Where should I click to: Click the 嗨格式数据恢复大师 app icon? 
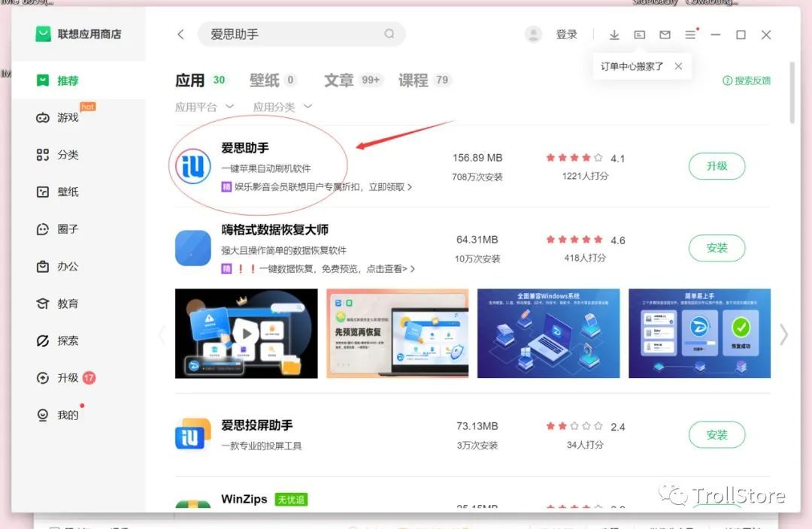(193, 248)
